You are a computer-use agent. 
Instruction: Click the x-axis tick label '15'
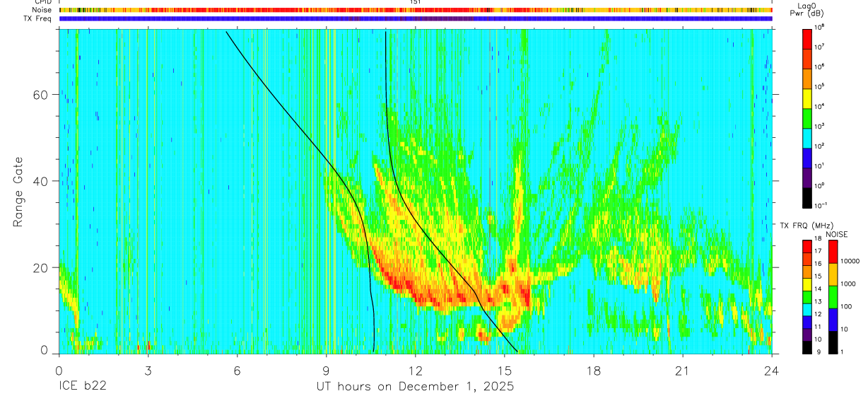click(x=505, y=371)
